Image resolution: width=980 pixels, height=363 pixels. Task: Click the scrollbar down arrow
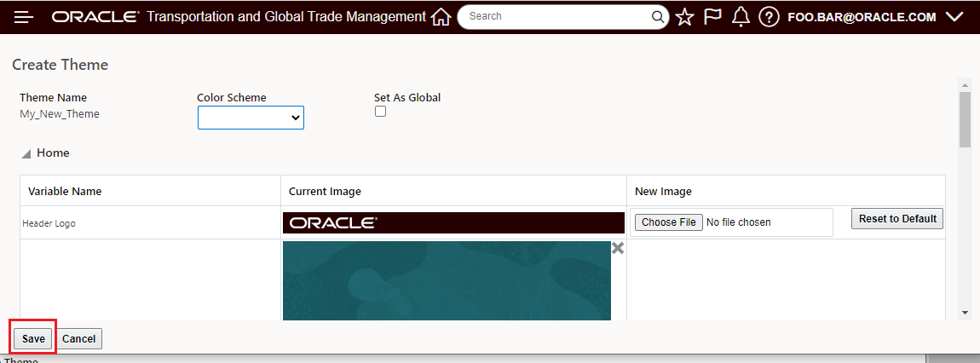click(965, 313)
